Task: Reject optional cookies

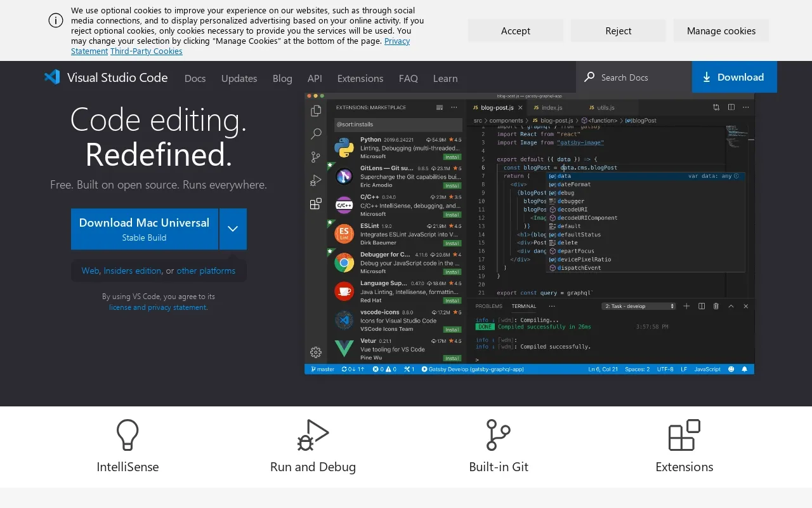Action: (x=619, y=30)
